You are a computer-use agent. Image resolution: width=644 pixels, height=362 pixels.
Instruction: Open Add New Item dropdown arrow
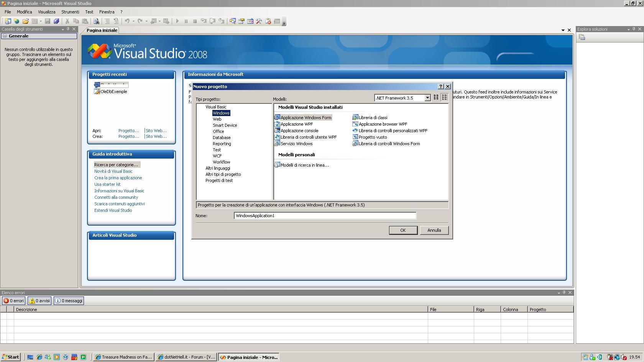pyautogui.click(x=40, y=21)
